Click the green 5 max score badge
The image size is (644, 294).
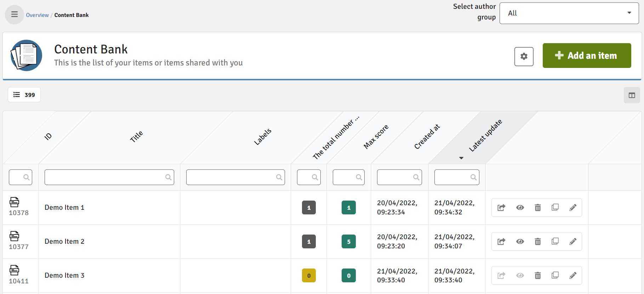click(349, 242)
